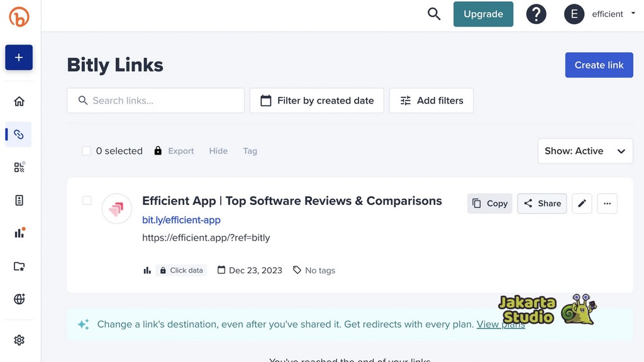Check the Efficient App link checkbox
Viewport: 644px width, 362px height.
pos(87,200)
